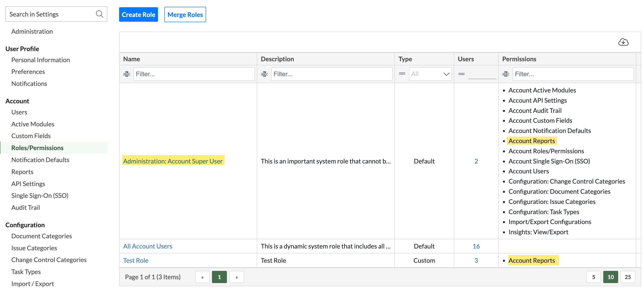
Task: Open Personal Information settings
Action: [x=41, y=60]
